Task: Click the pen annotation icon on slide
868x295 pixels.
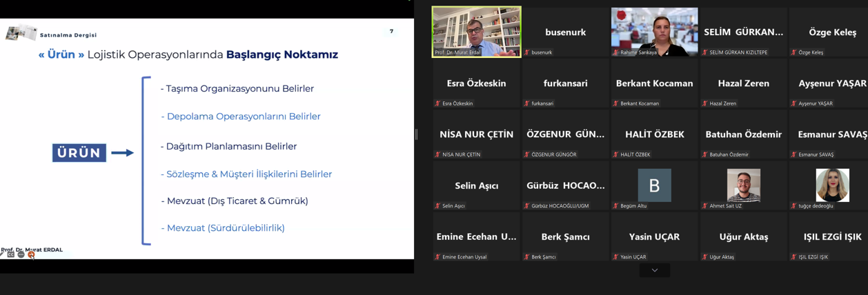Action: (x=3, y=255)
